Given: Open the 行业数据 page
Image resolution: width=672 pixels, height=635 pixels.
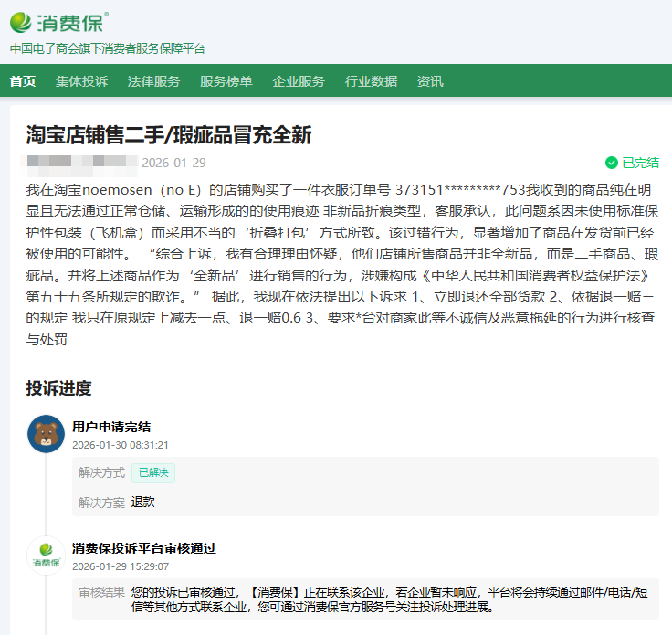Looking at the screenshot, I should 371,81.
